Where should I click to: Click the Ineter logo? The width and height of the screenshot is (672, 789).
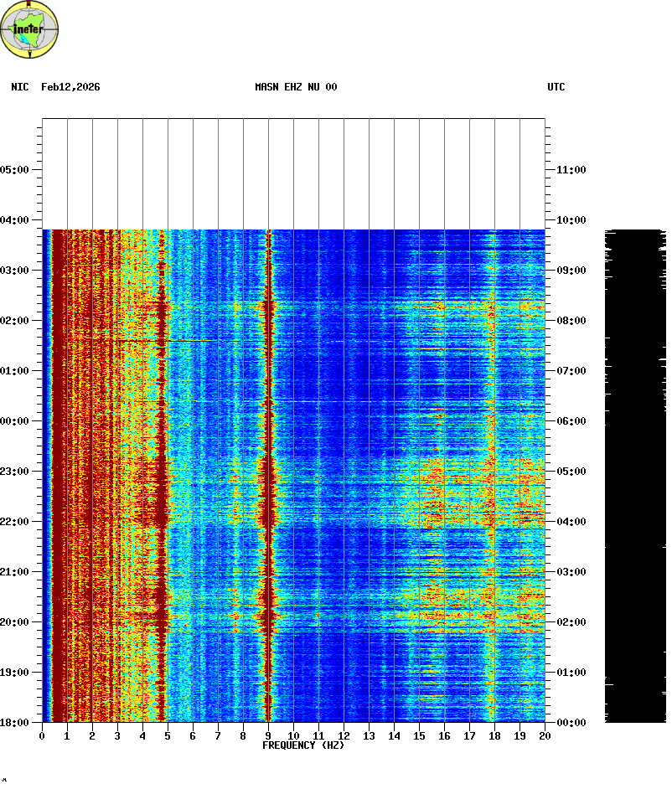[x=30, y=29]
